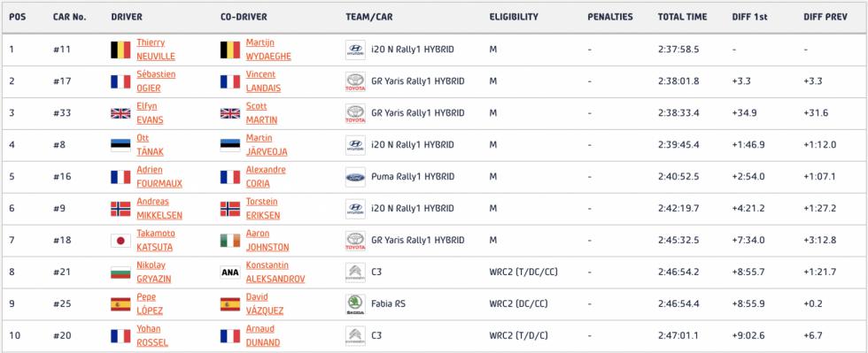This screenshot has width=868, height=353.
Task: Open Adrien Fourmaux driver link
Action: click(x=159, y=177)
